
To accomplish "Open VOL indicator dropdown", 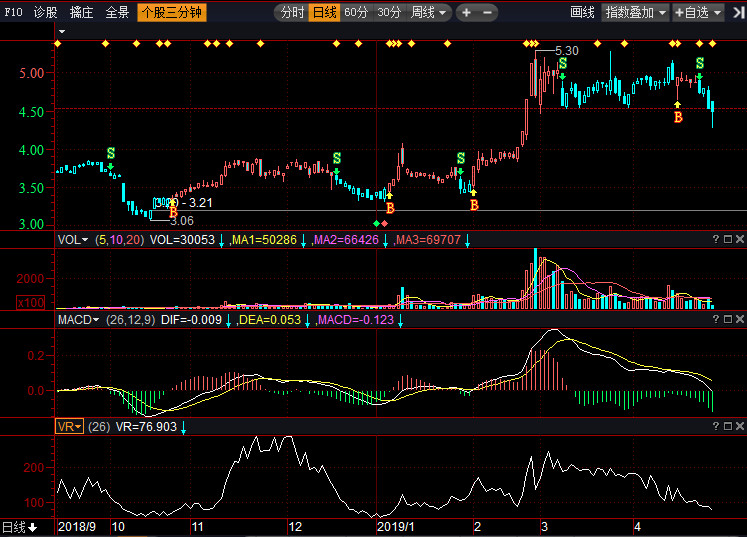I will pyautogui.click(x=73, y=240).
